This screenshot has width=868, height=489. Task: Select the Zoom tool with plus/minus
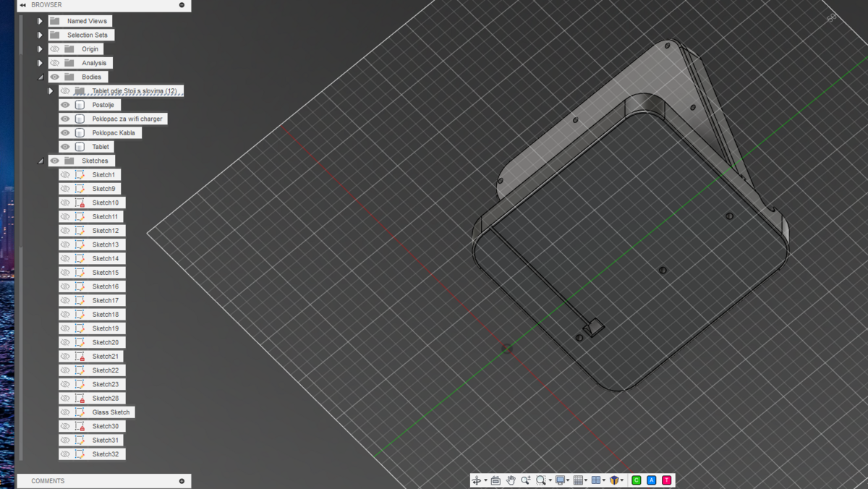pos(526,480)
